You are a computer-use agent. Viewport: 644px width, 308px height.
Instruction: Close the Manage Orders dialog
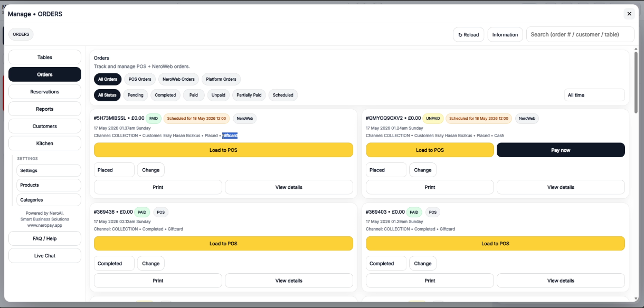pyautogui.click(x=629, y=14)
